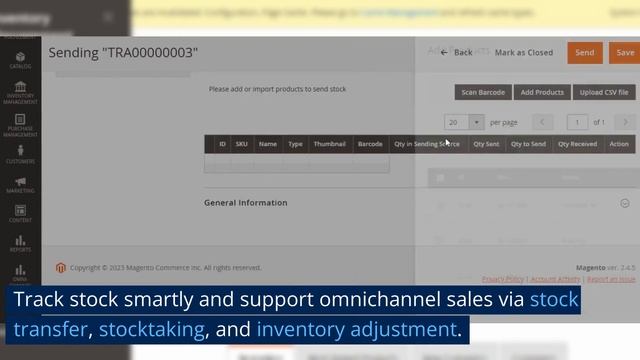This screenshot has width=640, height=360.
Task: Open Purchase Management in sidebar
Action: (x=20, y=125)
